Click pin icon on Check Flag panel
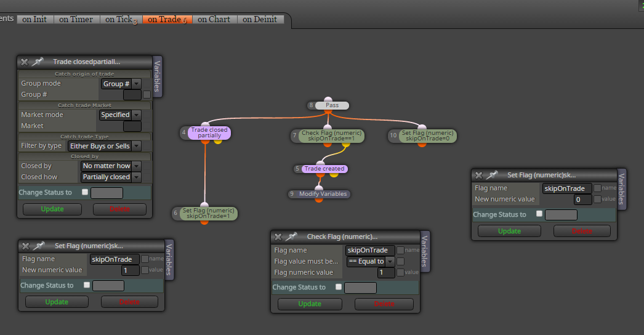Image resolution: width=644 pixels, height=335 pixels. coord(291,236)
